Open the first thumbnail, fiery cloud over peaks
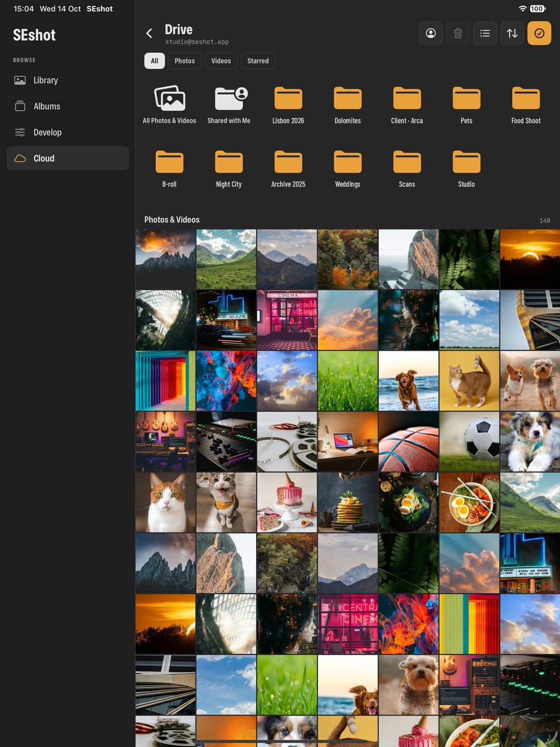 [166, 259]
